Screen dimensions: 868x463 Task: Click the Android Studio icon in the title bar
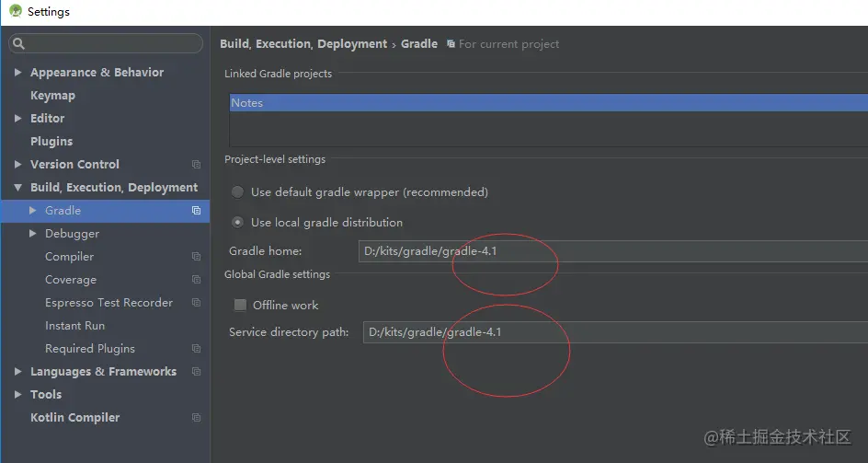pyautogui.click(x=16, y=10)
